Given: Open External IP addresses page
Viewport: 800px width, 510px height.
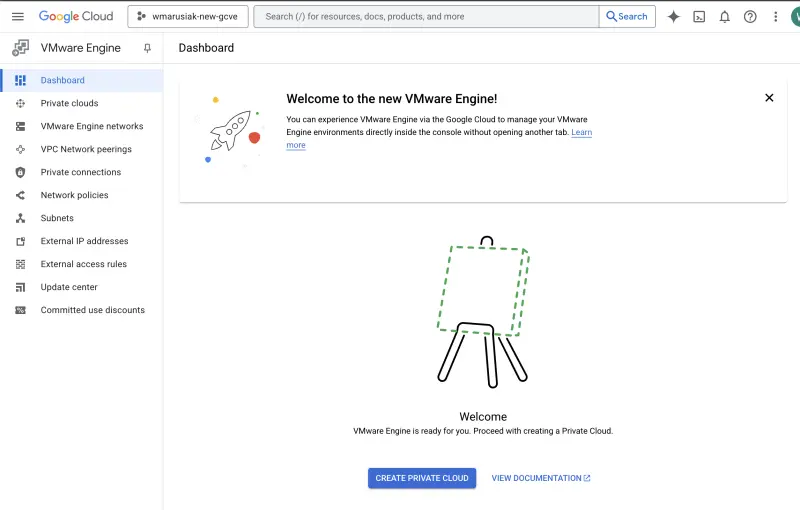Looking at the screenshot, I should tap(84, 241).
